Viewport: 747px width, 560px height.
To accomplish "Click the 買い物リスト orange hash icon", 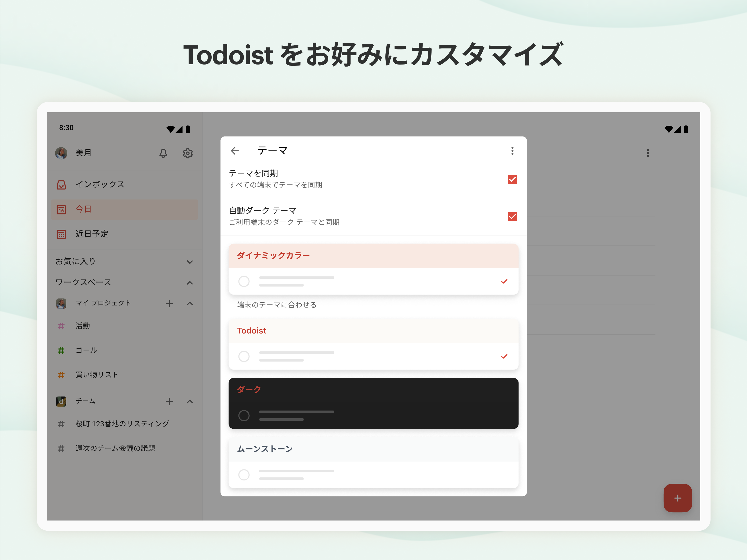I will pos(61,375).
